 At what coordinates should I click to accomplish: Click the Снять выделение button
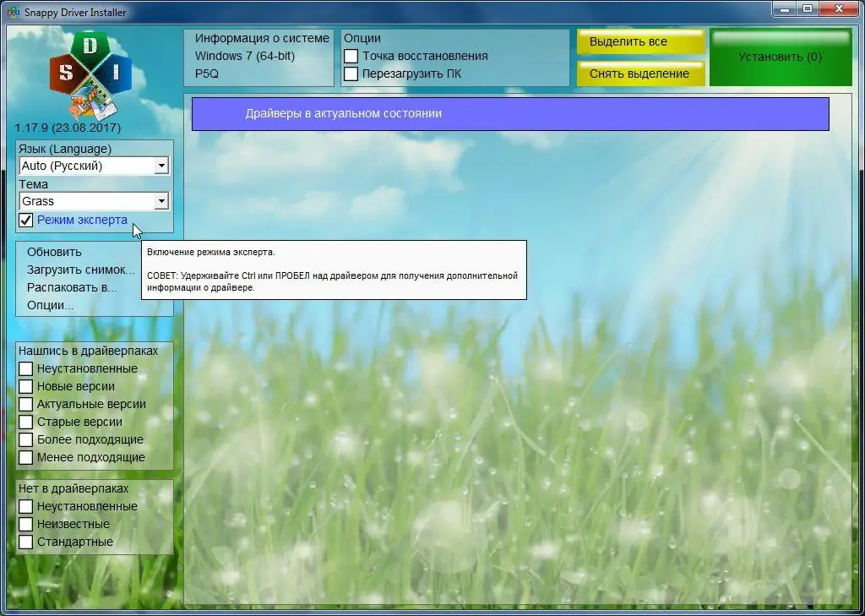click(639, 74)
